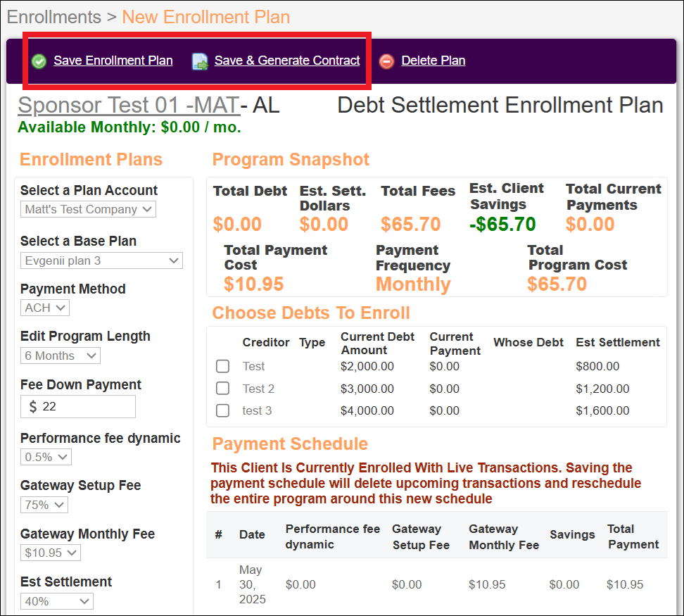Click the Current Debt Amount column header
The height and width of the screenshot is (616, 684).
point(377,344)
